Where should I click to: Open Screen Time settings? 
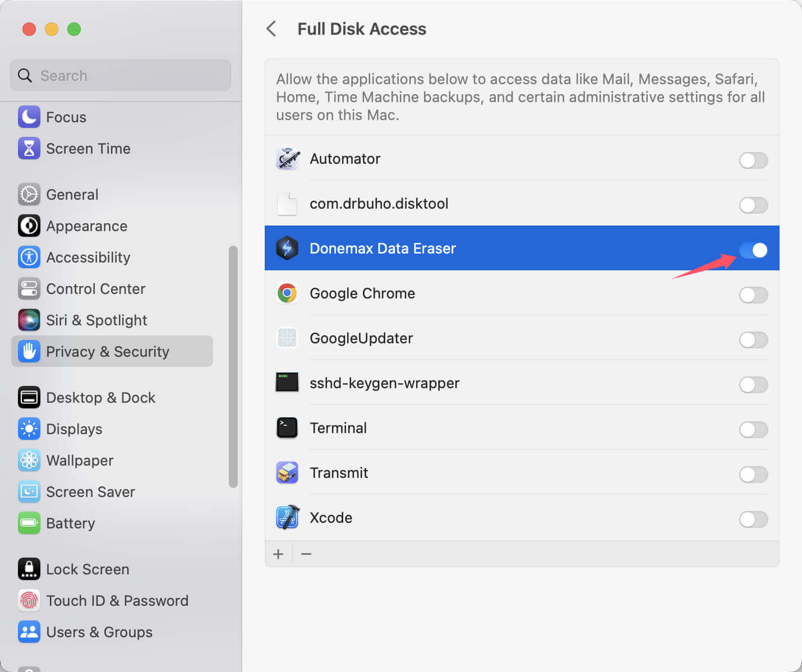pyautogui.click(x=88, y=149)
